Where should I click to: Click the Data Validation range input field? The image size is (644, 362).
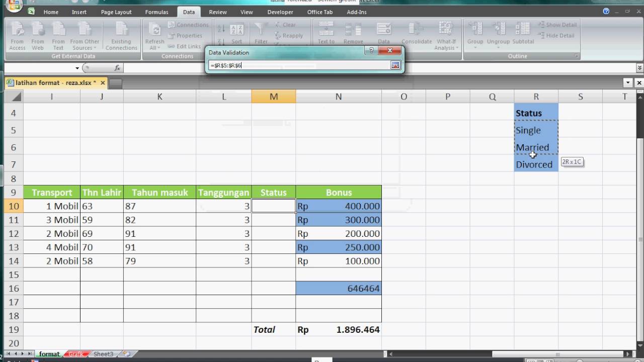coord(300,65)
